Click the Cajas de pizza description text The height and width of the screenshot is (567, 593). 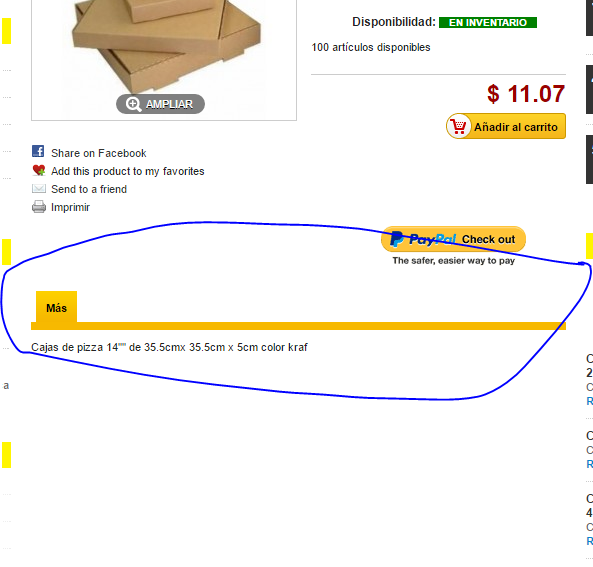point(169,347)
